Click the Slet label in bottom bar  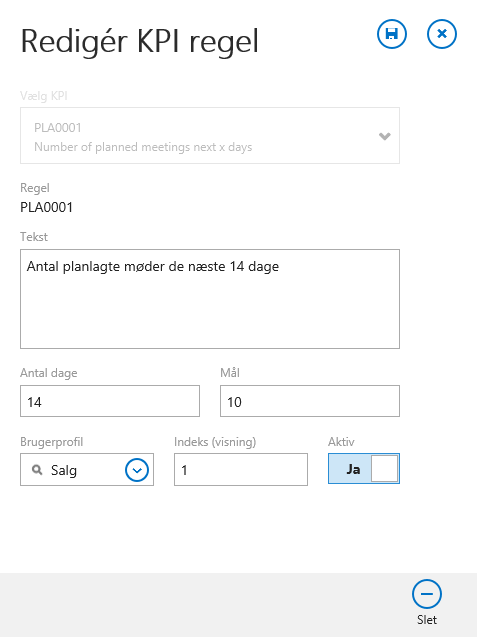click(427, 620)
